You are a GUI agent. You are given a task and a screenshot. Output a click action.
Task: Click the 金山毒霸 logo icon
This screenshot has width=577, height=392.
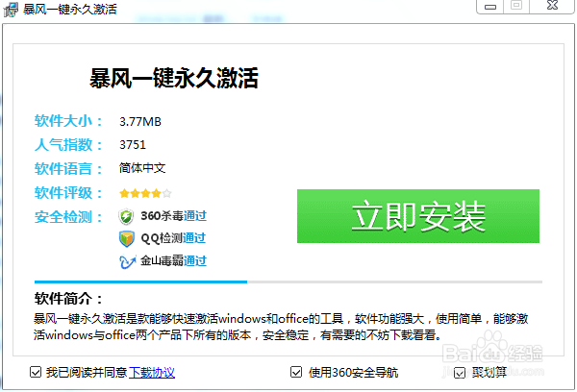pyautogui.click(x=127, y=261)
